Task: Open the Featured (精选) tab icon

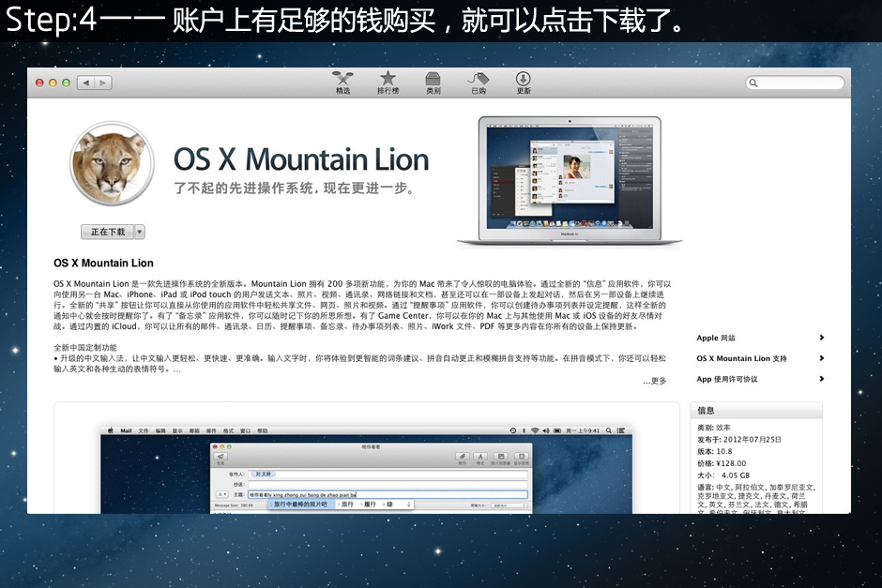Action: [x=342, y=83]
